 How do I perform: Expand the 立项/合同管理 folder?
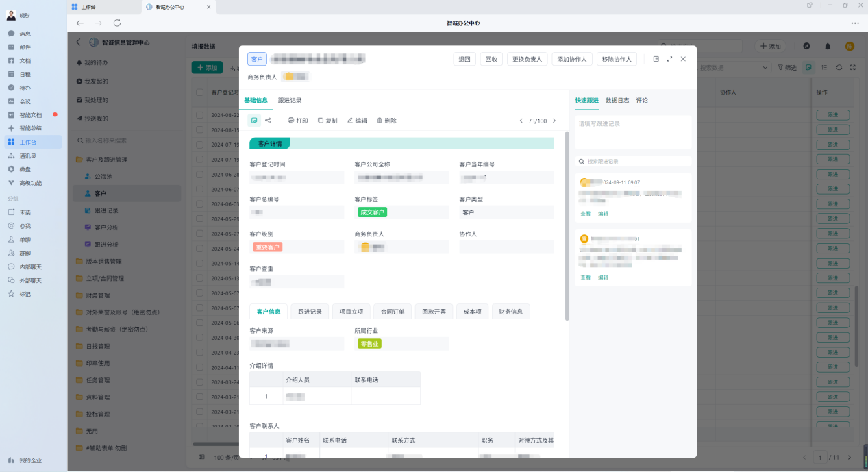point(105,279)
